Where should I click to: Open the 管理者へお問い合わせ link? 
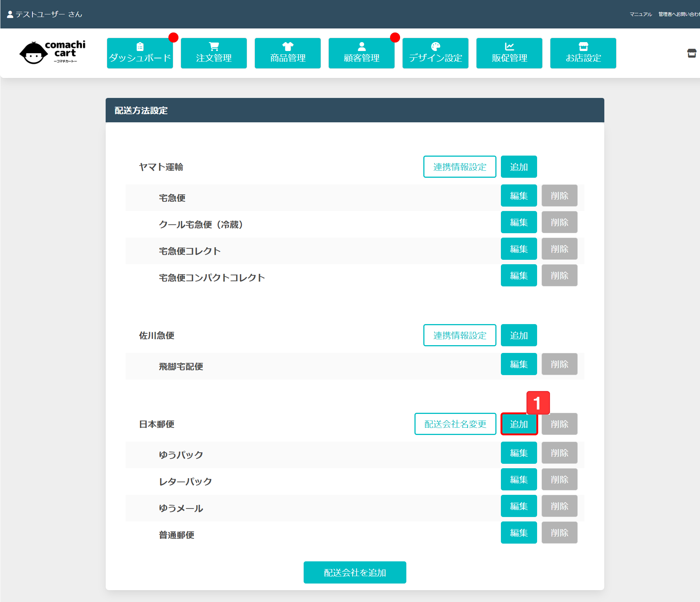coord(679,14)
